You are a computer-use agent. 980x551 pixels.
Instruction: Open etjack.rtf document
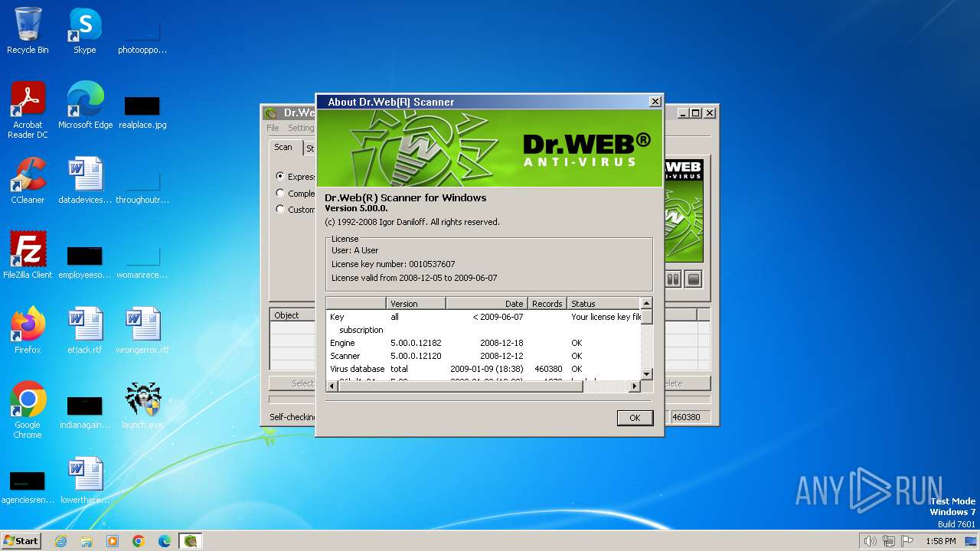click(85, 331)
